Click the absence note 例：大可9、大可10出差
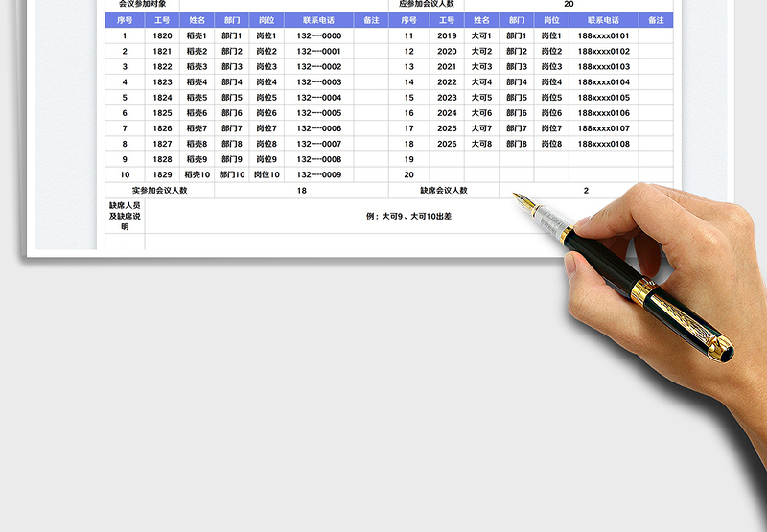 coord(409,216)
